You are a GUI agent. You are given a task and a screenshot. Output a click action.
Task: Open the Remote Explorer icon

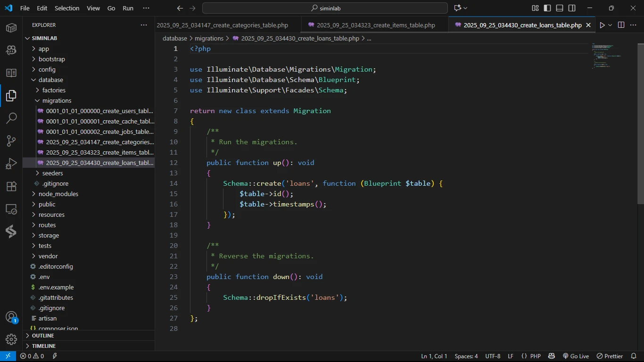pyautogui.click(x=11, y=209)
